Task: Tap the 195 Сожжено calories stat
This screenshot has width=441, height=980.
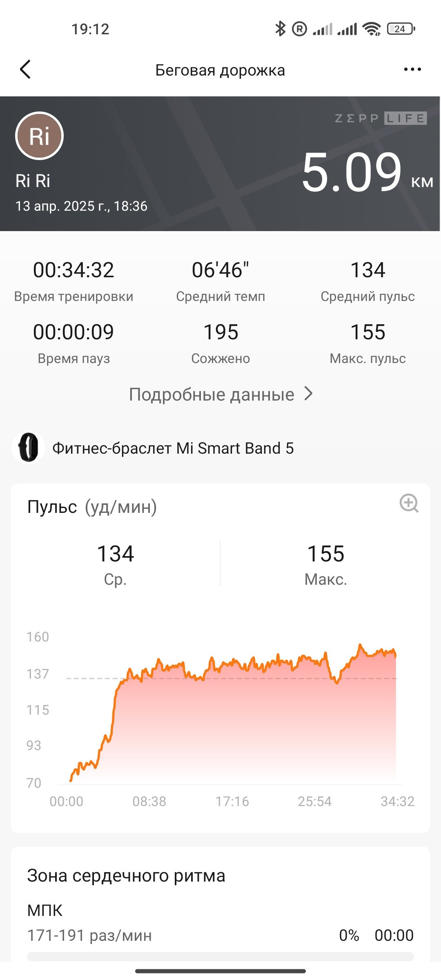Action: point(220,344)
